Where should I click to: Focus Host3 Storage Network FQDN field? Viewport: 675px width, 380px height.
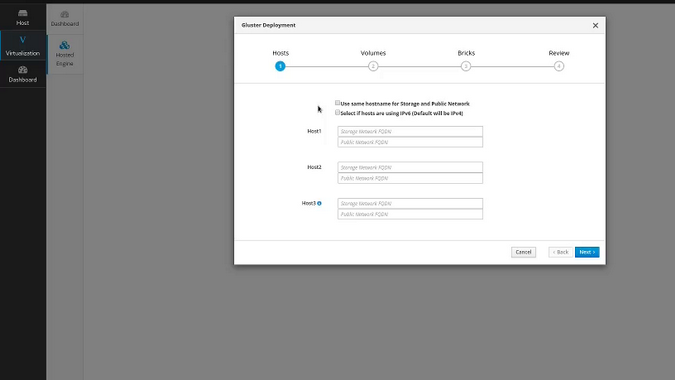[410, 204]
